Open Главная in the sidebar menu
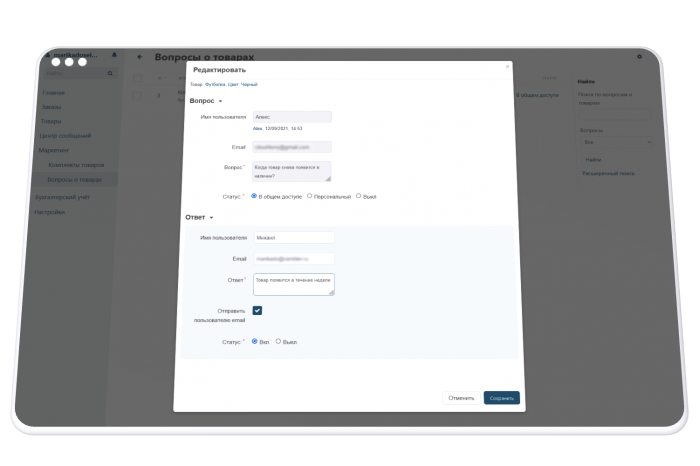 click(x=54, y=93)
